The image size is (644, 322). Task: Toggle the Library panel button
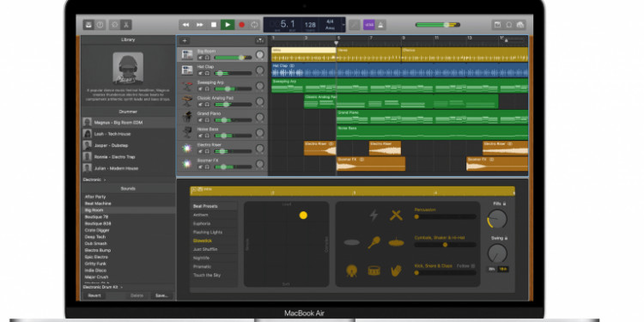[88, 25]
